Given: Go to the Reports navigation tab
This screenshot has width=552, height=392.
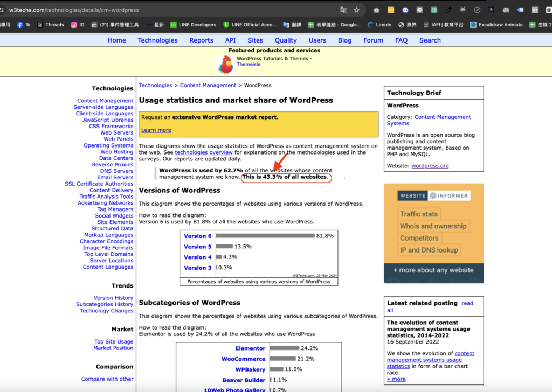Looking at the screenshot, I should [201, 40].
